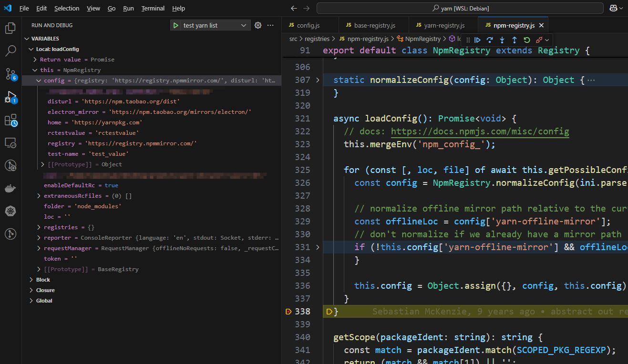
Task: Switch to the yarn-registry.js tab
Action: coord(443,25)
